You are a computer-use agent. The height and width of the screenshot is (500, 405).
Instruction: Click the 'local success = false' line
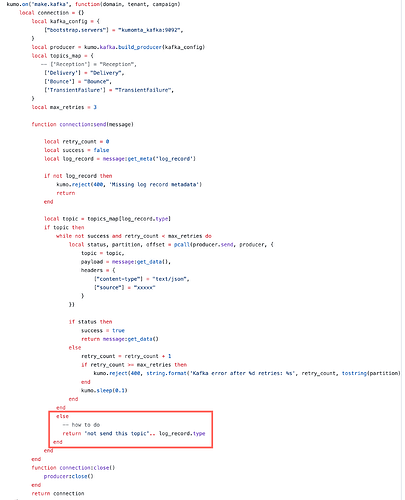[x=77, y=150]
